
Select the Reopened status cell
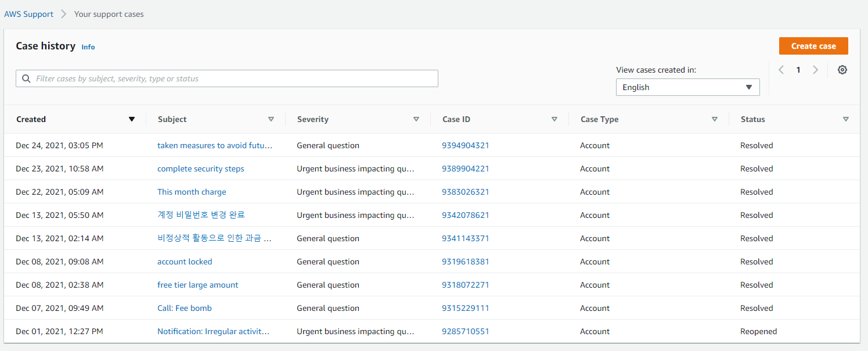click(x=758, y=331)
